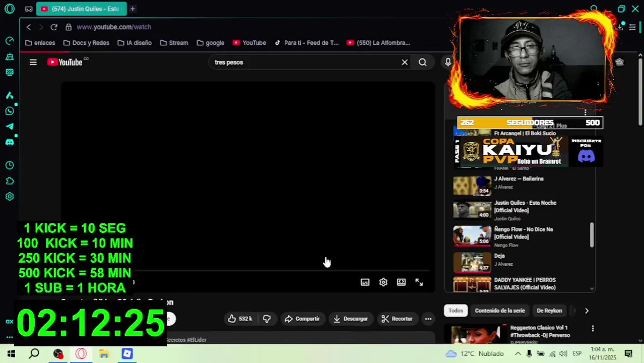
Task: Open the google bookmarks folder
Action: coord(210,43)
